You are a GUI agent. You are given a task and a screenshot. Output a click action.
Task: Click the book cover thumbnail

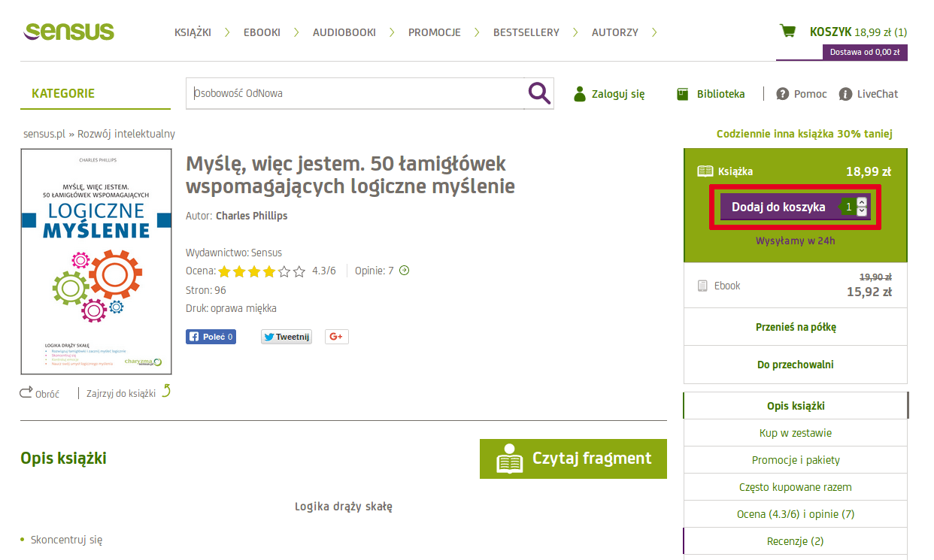point(96,262)
